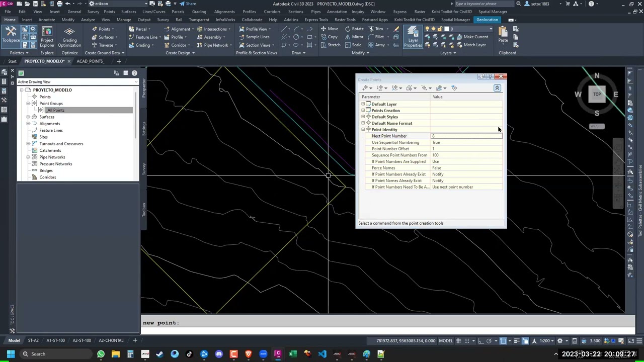Open the Points dropdown in Create Ground Data
The height and width of the screenshot is (362, 644).
(104, 29)
